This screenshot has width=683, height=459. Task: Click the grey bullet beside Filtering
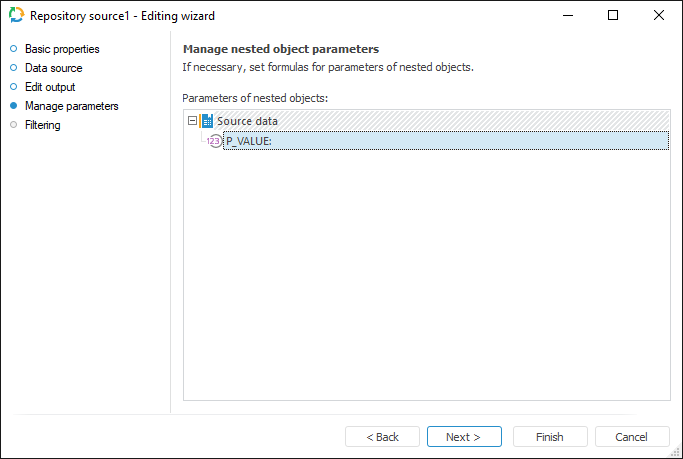(13, 125)
